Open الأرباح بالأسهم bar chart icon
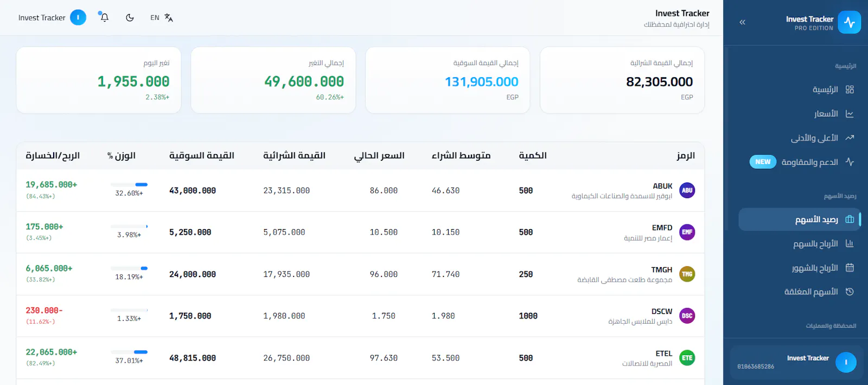This screenshot has height=385, width=868. (x=850, y=244)
